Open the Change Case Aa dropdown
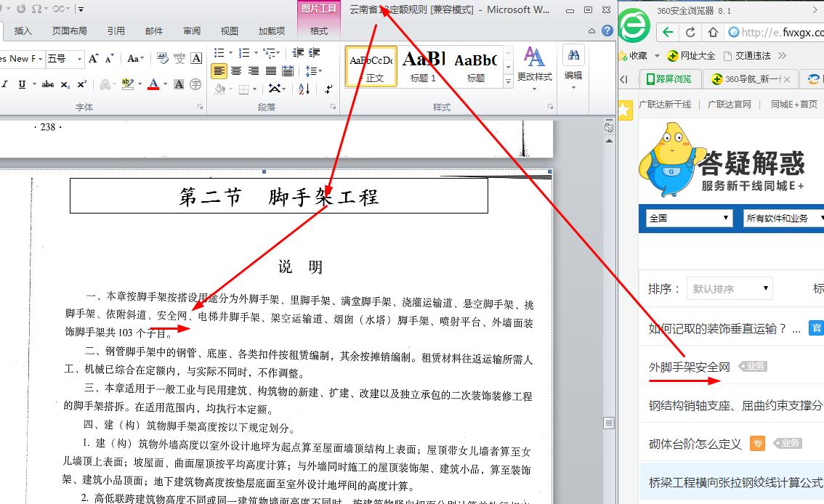Image resolution: width=824 pixels, height=504 pixels. (x=135, y=58)
